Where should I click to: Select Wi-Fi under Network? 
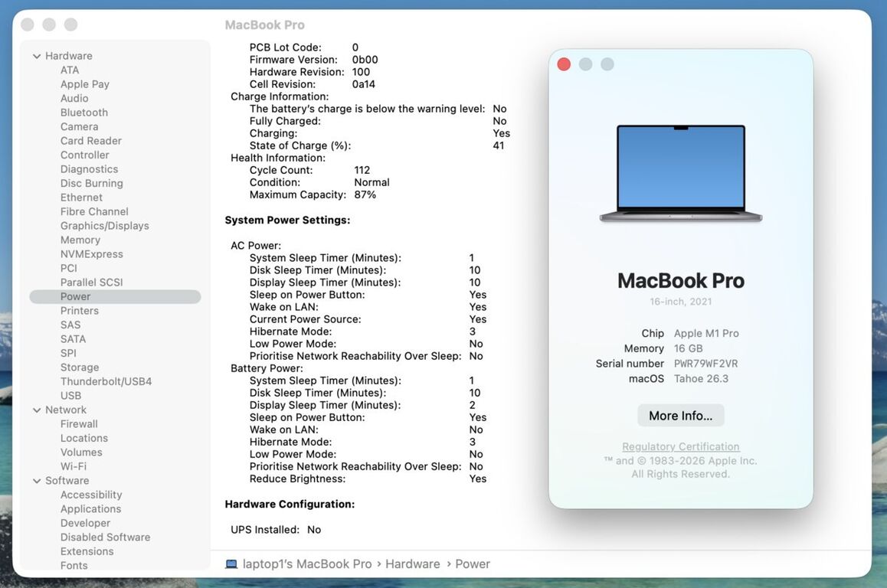click(x=74, y=466)
